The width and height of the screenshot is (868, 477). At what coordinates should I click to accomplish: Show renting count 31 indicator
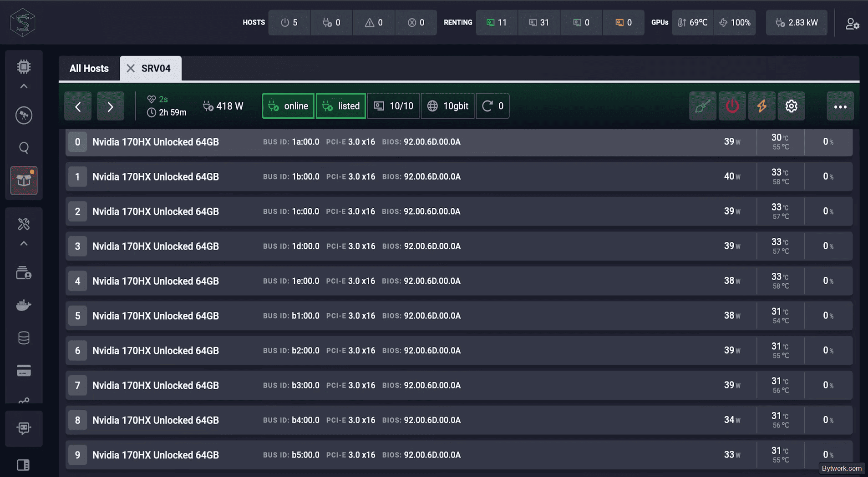(x=539, y=22)
